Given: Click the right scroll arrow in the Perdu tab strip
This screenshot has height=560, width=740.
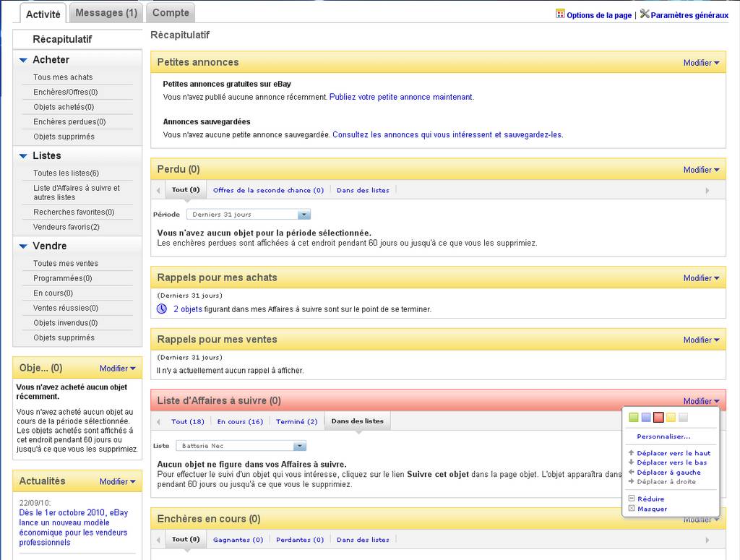Looking at the screenshot, I should pos(707,191).
